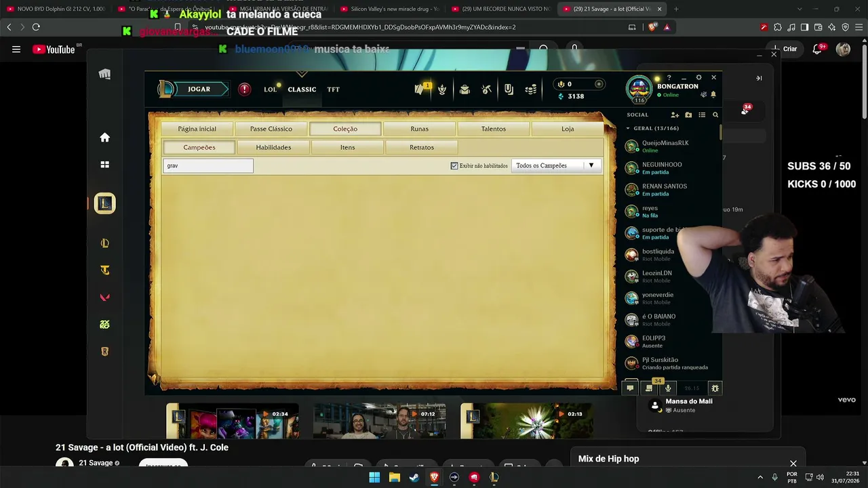
Task: Select the Retratos sub-tab
Action: [x=422, y=147]
